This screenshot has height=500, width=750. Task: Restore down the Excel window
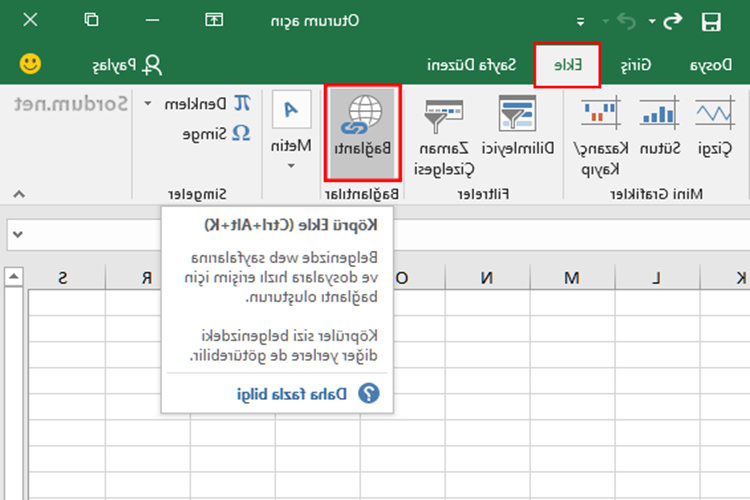pos(91,20)
